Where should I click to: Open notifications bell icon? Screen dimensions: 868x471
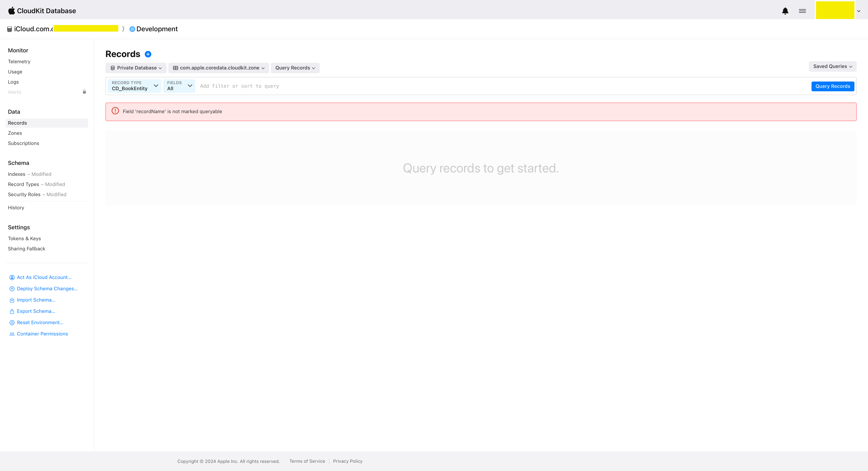pos(785,11)
